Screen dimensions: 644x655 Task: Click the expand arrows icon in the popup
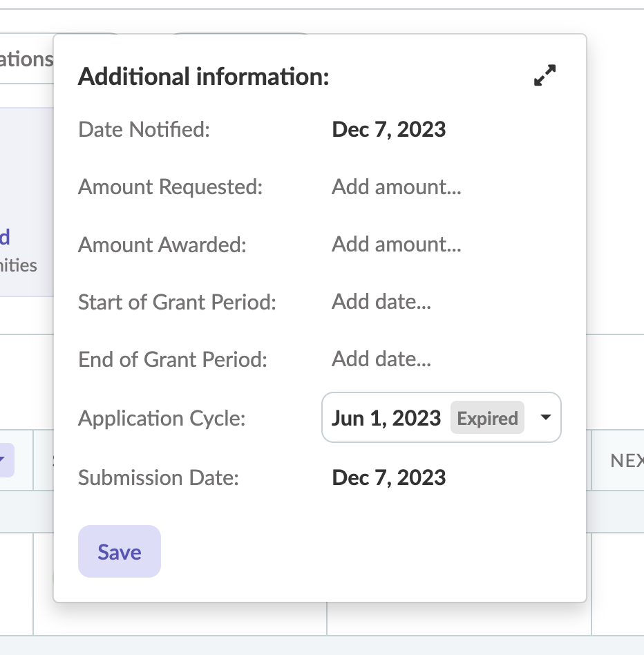(545, 75)
